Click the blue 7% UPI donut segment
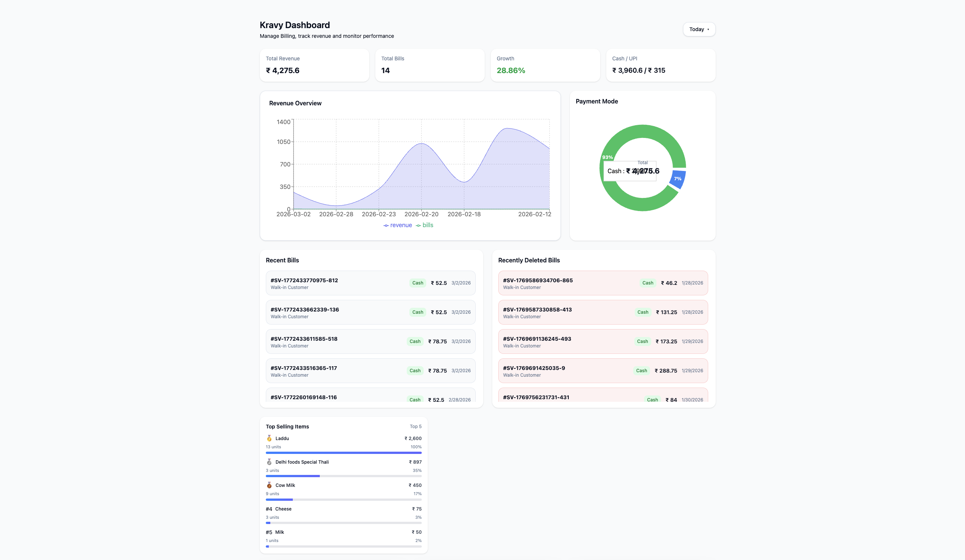The image size is (965, 560). point(678,179)
